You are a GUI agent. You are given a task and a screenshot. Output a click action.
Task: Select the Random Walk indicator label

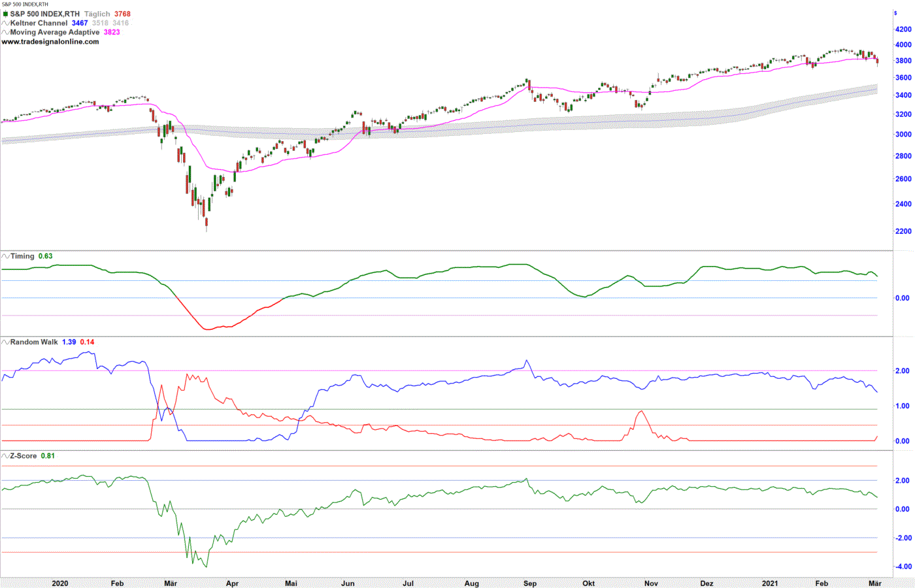click(34, 342)
